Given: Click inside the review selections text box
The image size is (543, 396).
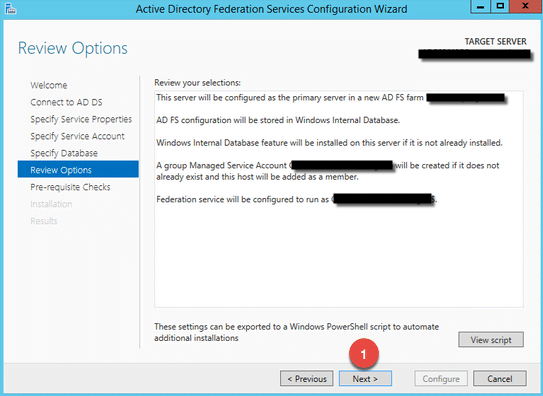Looking at the screenshot, I should (339, 199).
